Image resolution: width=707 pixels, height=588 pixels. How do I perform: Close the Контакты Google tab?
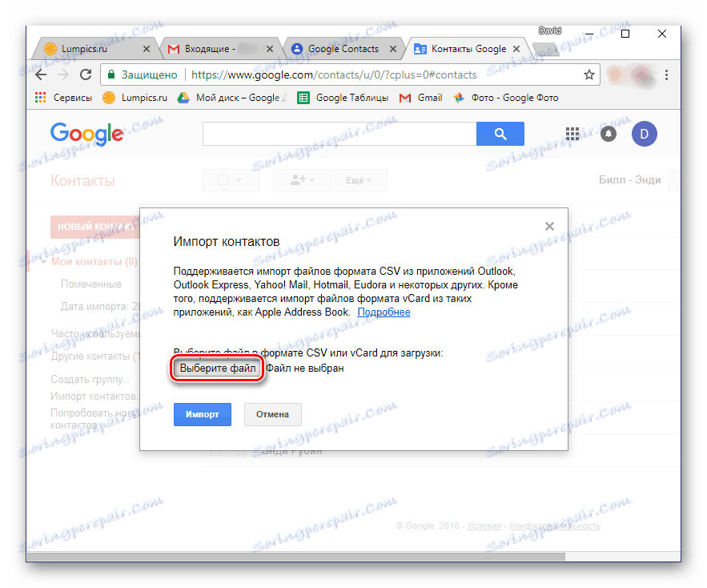click(x=516, y=49)
